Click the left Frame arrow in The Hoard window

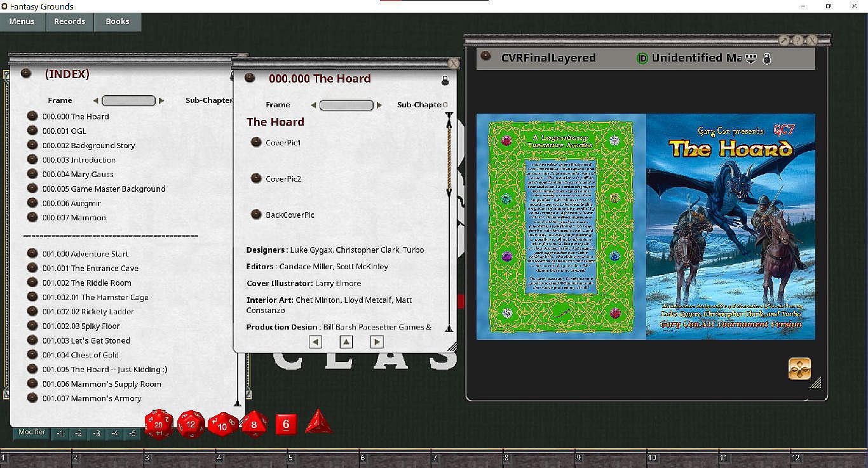[x=313, y=105]
